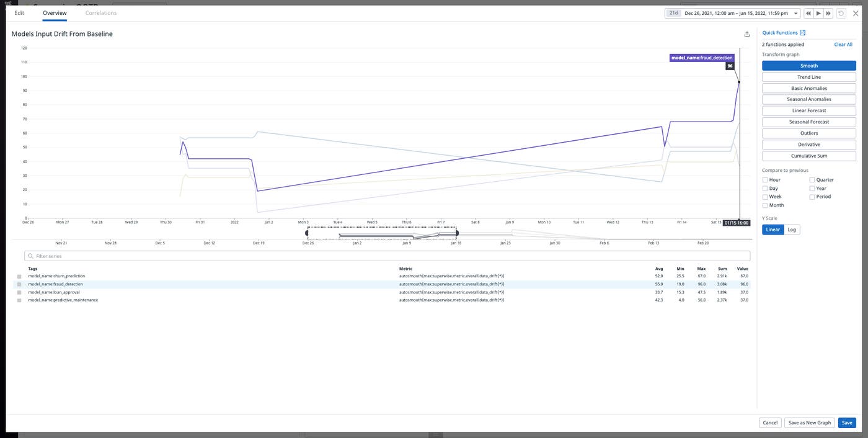Screen dimensions: 868x438
Task: Click the magnifier icon in the filter bar
Action: [30, 256]
